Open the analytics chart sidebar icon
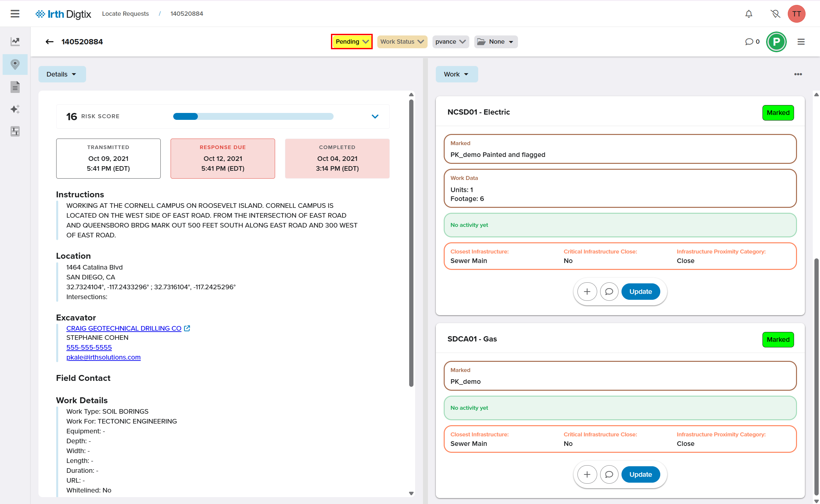Viewport: 820px width, 504px height. (x=15, y=42)
